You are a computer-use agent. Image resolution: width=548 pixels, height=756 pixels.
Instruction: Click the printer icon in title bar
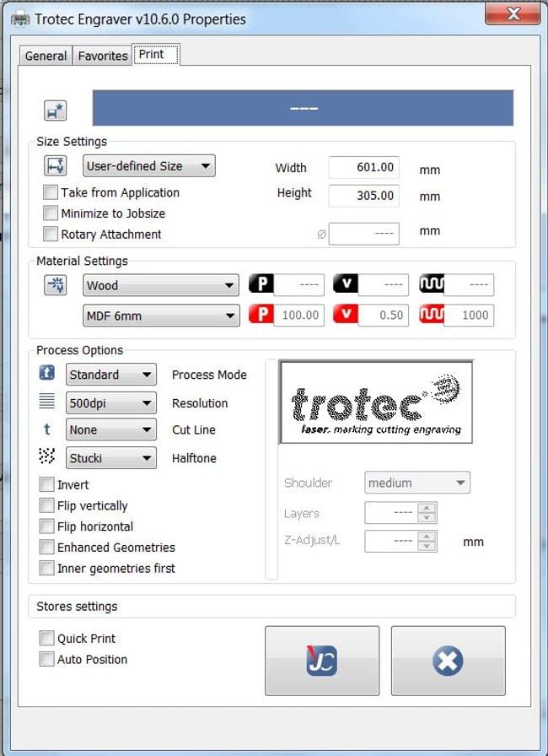(x=19, y=19)
